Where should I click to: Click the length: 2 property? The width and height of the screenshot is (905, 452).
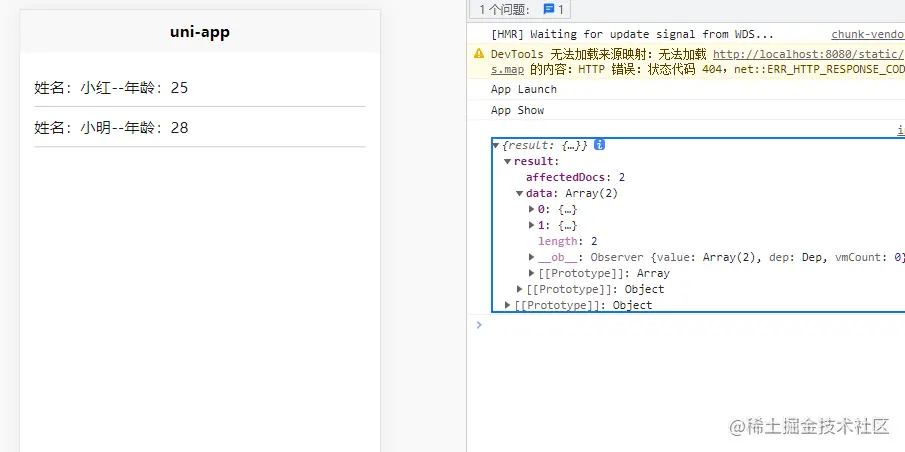tap(567, 241)
